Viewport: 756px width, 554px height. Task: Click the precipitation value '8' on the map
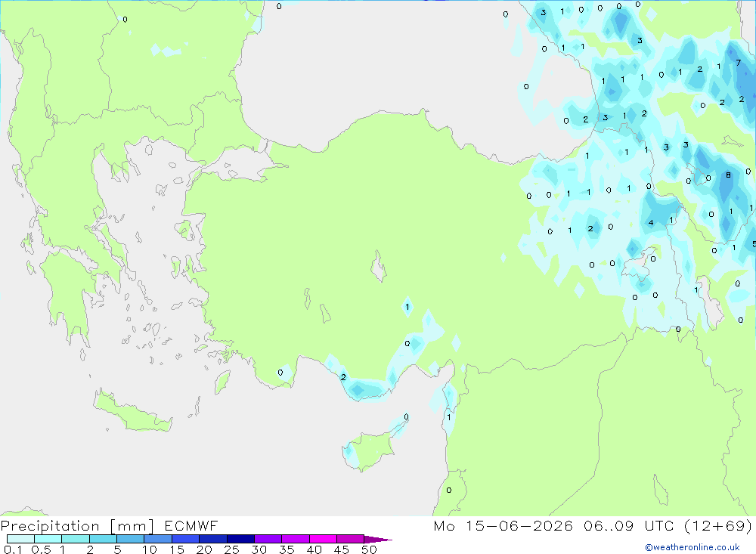click(x=729, y=175)
